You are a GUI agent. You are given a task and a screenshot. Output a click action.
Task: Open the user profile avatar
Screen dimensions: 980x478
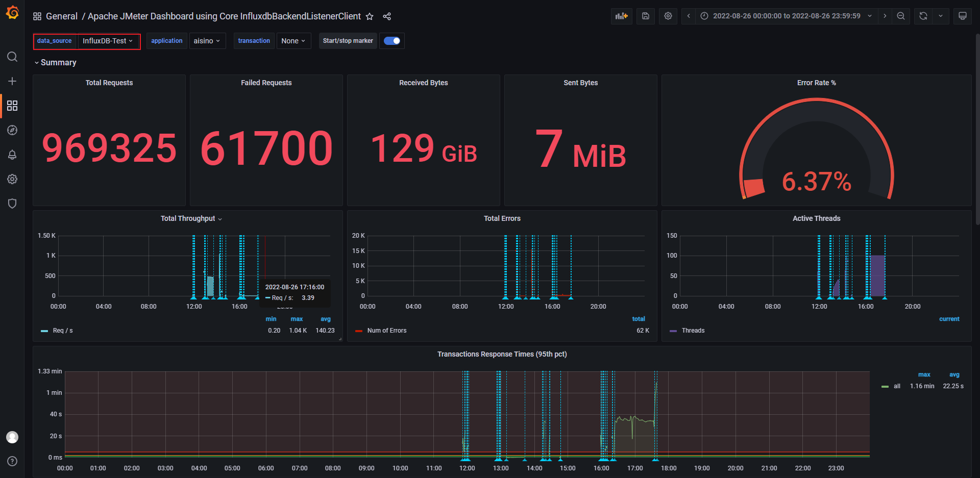(12, 437)
